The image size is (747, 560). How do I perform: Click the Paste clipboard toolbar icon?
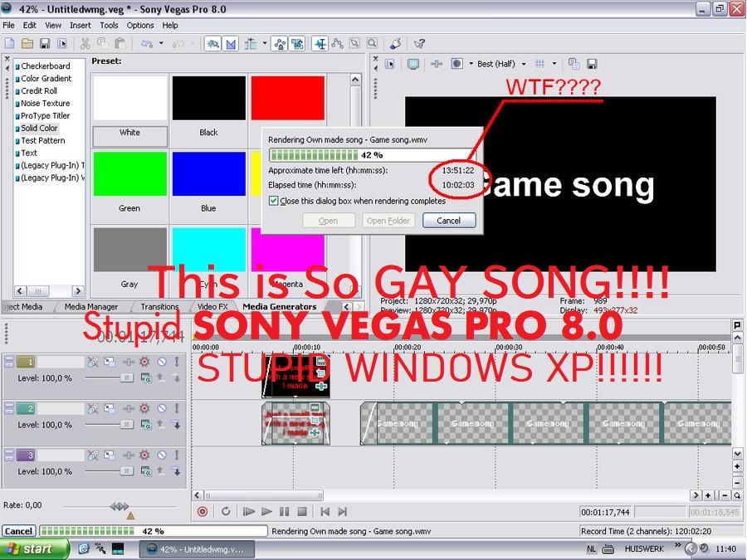[x=120, y=44]
